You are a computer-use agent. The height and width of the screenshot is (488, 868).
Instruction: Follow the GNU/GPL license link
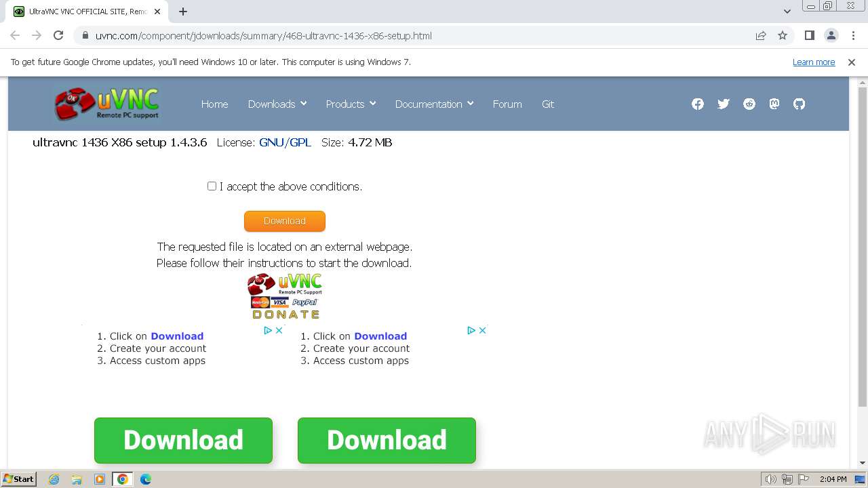tap(285, 142)
